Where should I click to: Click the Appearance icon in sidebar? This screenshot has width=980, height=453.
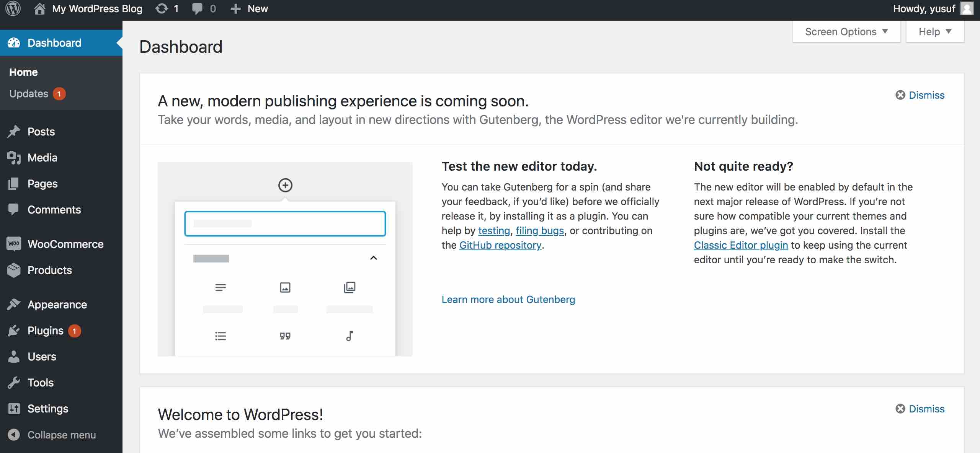pyautogui.click(x=14, y=304)
